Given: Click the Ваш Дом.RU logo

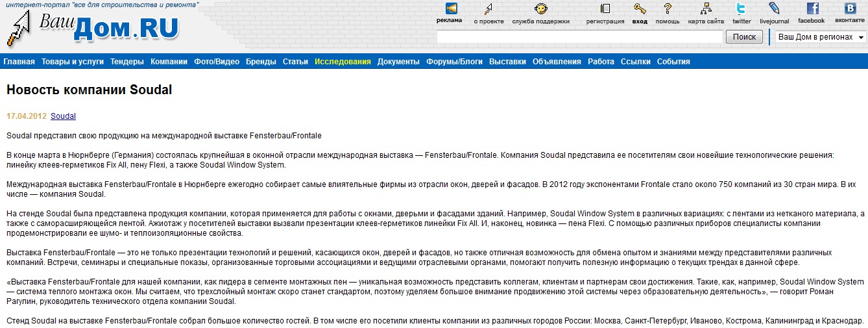Looking at the screenshot, I should point(94,29).
